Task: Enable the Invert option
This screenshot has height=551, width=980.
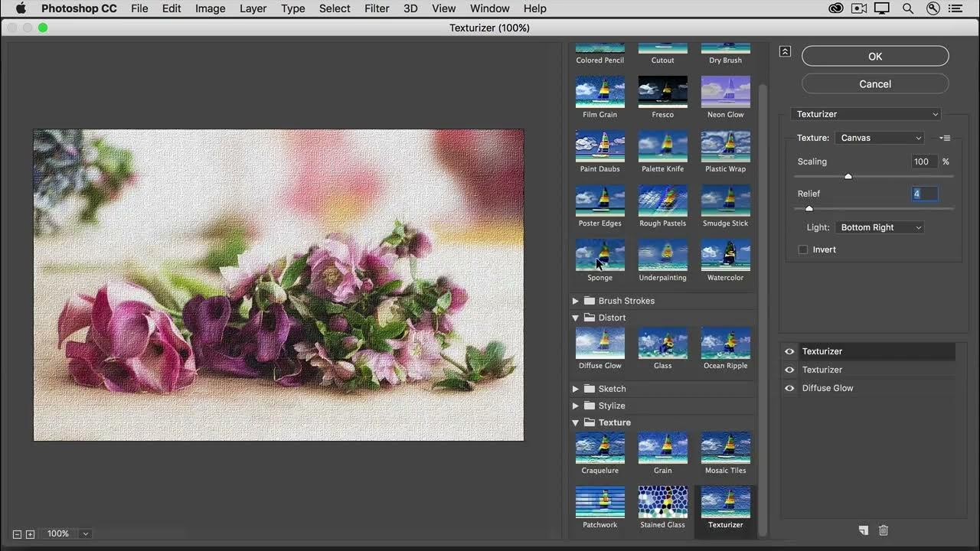Action: tap(802, 249)
